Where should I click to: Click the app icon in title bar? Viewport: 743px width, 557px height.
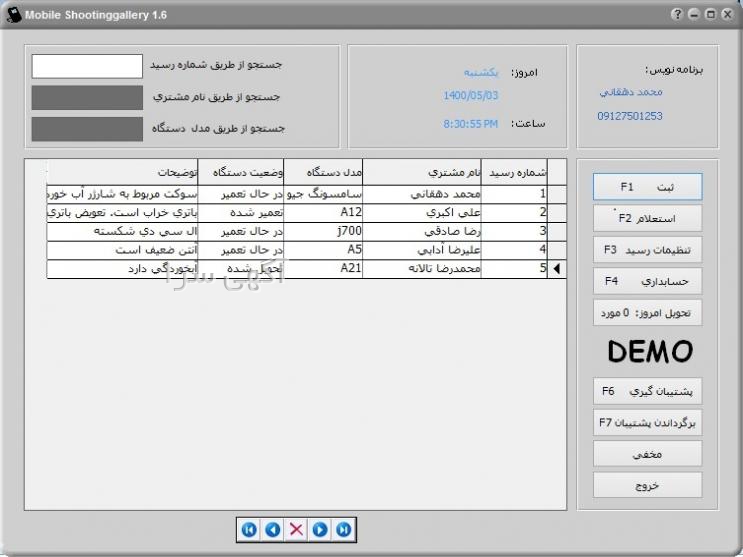click(12, 14)
